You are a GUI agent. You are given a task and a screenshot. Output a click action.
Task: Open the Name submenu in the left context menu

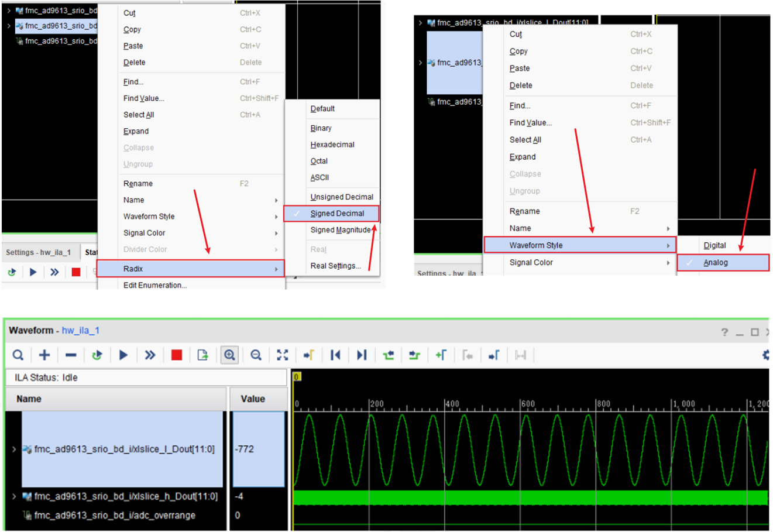tap(191, 200)
